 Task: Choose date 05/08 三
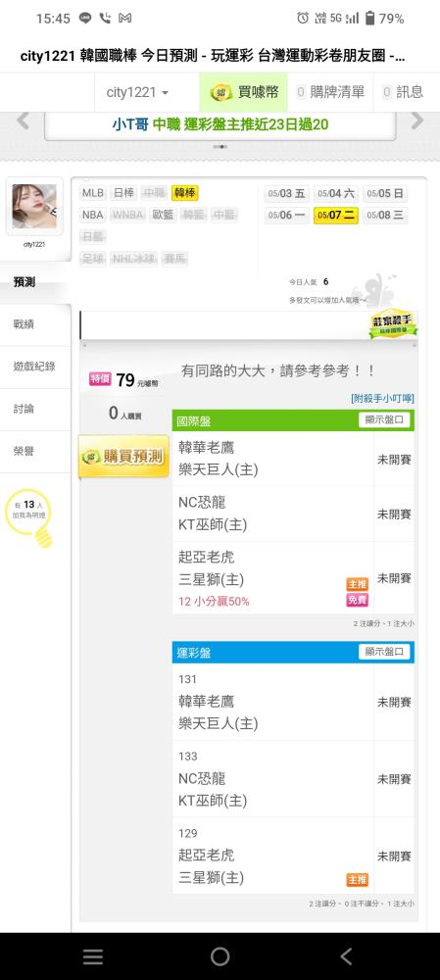pos(386,216)
